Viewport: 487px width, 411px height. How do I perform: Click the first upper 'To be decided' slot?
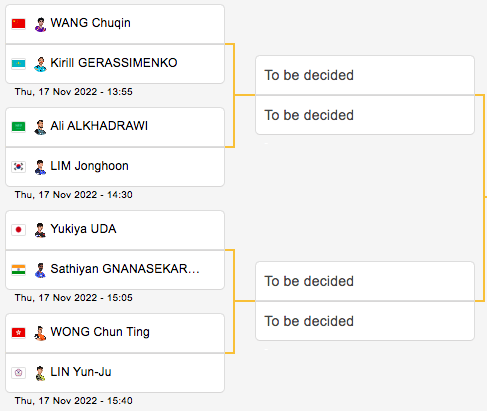coord(365,75)
